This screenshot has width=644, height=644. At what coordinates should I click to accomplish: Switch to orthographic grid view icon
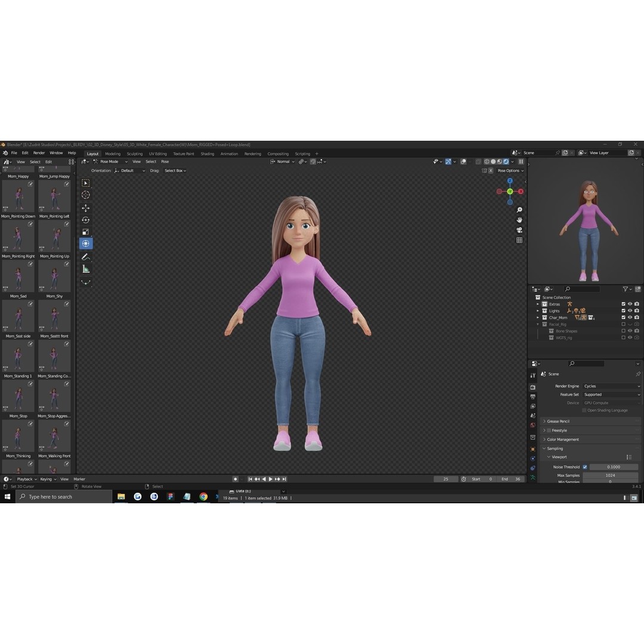(x=519, y=240)
